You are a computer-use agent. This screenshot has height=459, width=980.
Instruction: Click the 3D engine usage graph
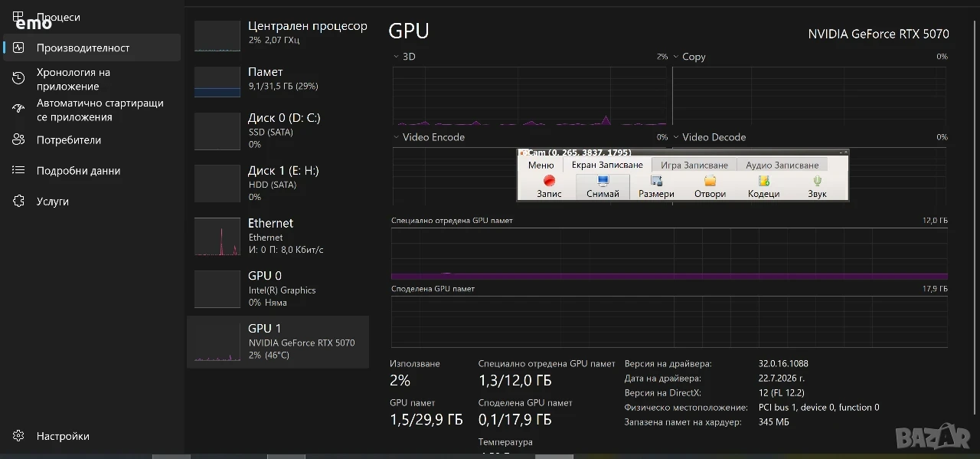point(530,96)
